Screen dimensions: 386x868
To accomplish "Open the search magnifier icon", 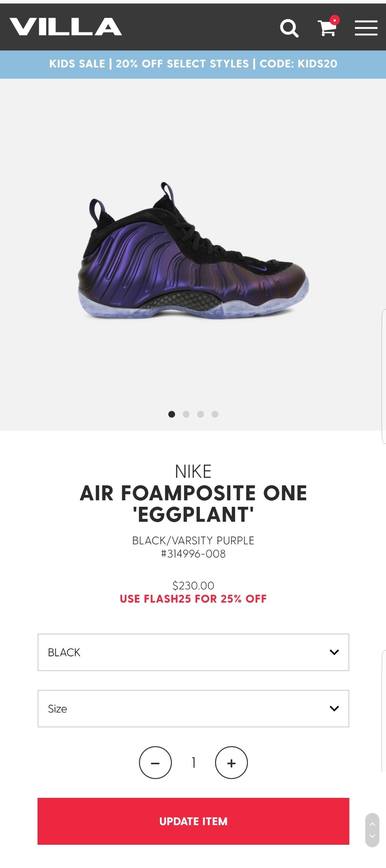I will point(289,28).
